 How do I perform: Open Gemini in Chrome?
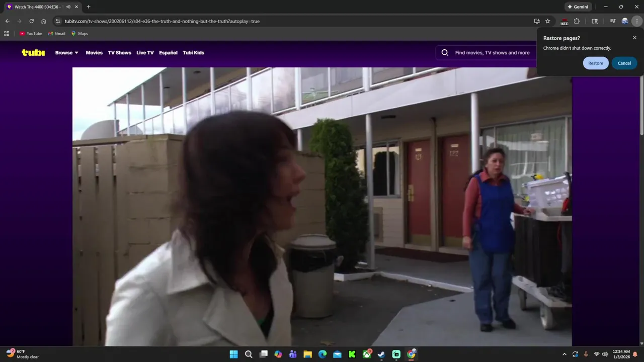click(x=578, y=7)
